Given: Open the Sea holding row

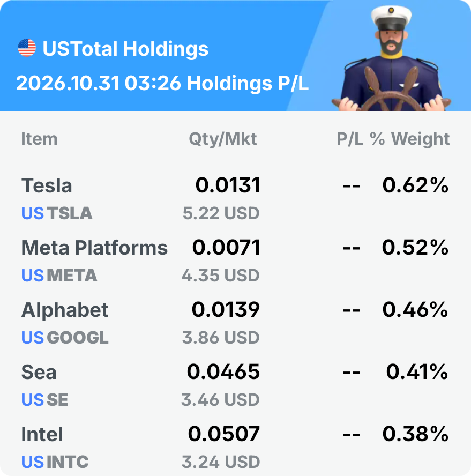Looking at the screenshot, I should click(x=236, y=385).
